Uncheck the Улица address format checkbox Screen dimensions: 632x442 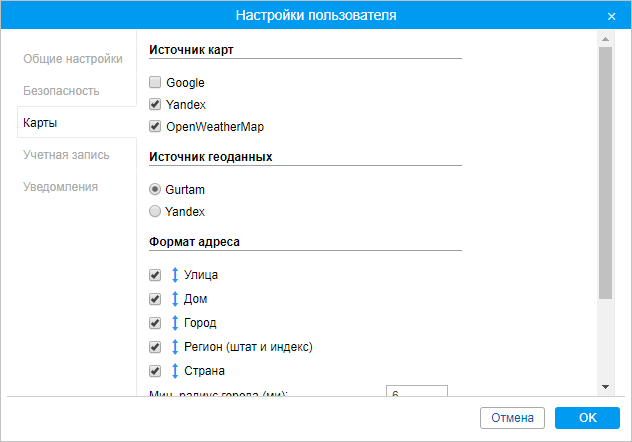coord(155,275)
